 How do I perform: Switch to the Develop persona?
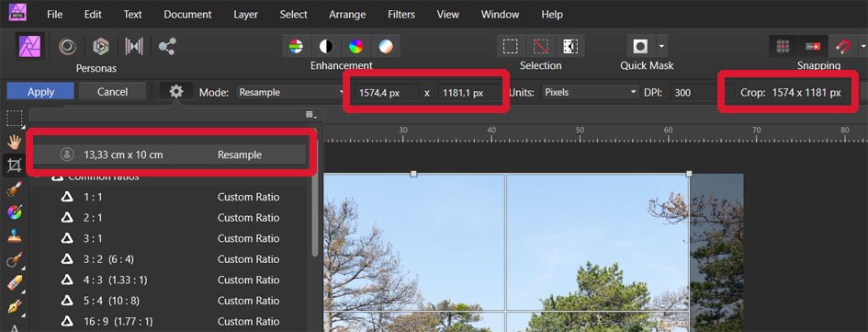point(101,47)
